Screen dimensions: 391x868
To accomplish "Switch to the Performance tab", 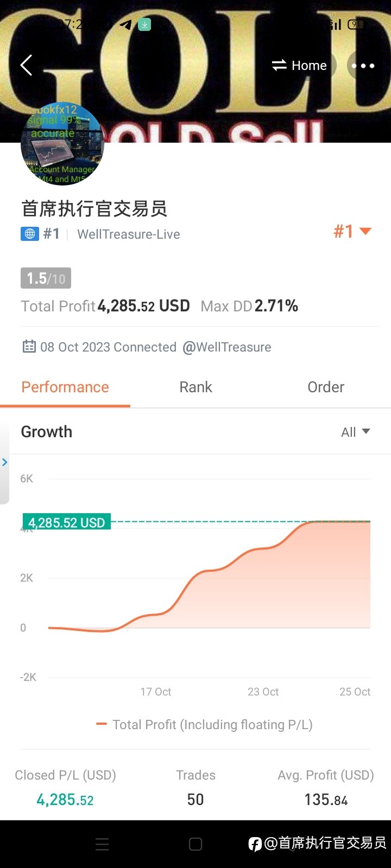I will pos(65,387).
